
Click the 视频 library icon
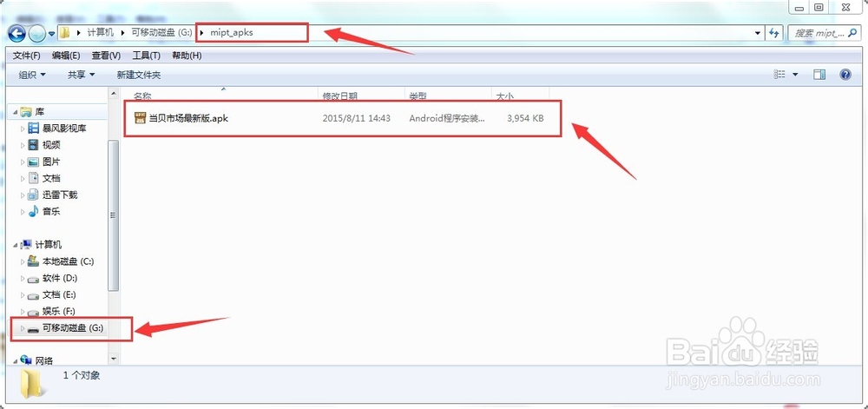33,145
